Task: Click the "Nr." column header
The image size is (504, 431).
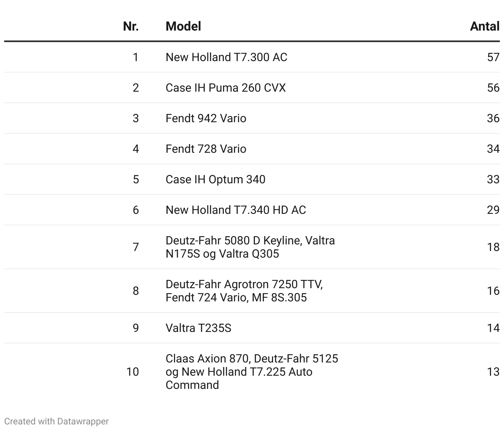Action: [x=131, y=26]
